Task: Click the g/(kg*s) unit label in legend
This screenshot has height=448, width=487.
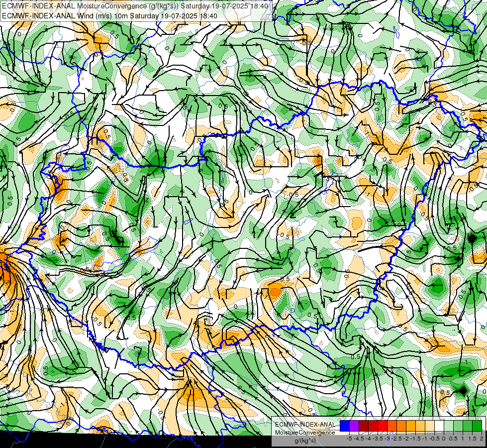Action: click(305, 441)
